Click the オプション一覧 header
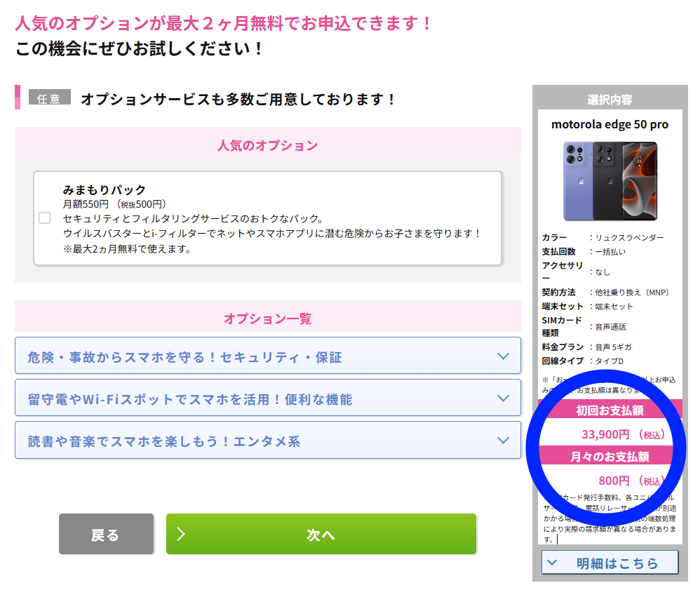Screen dimensions: 700x590 tap(267, 318)
